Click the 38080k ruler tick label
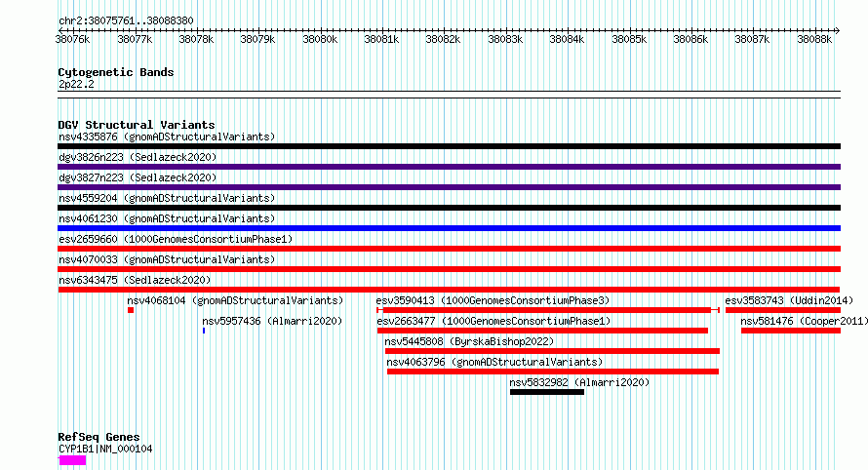This screenshot has width=868, height=470. coord(320,40)
